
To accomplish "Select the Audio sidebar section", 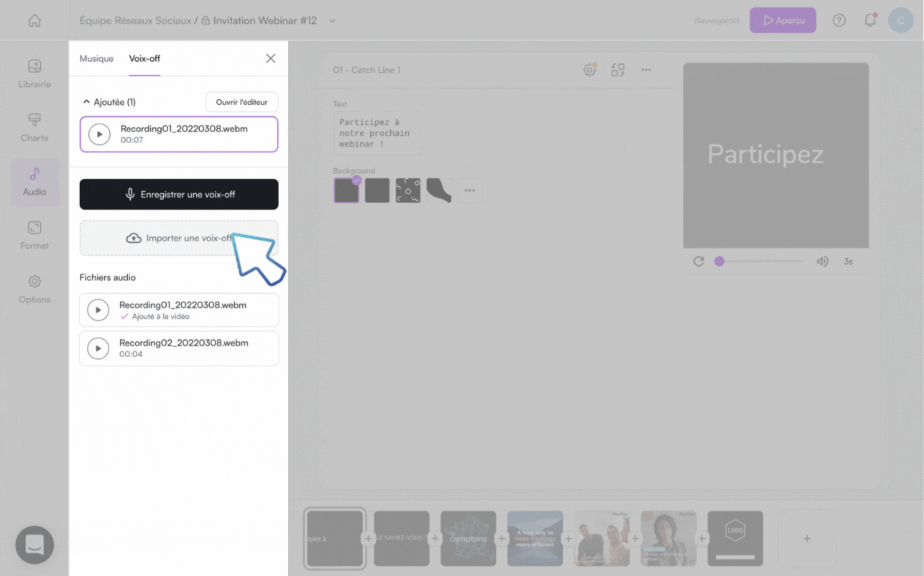I will point(34,183).
